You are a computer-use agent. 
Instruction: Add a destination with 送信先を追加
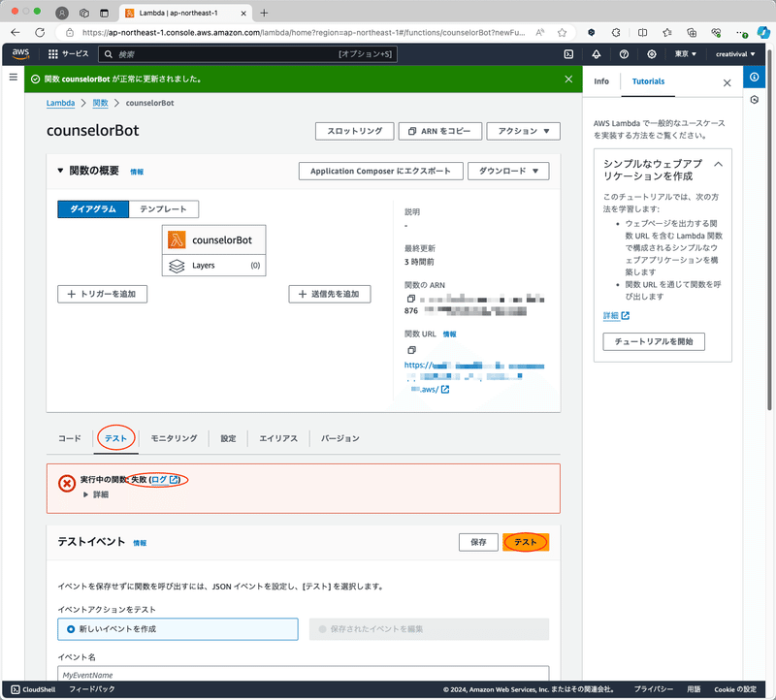[330, 294]
